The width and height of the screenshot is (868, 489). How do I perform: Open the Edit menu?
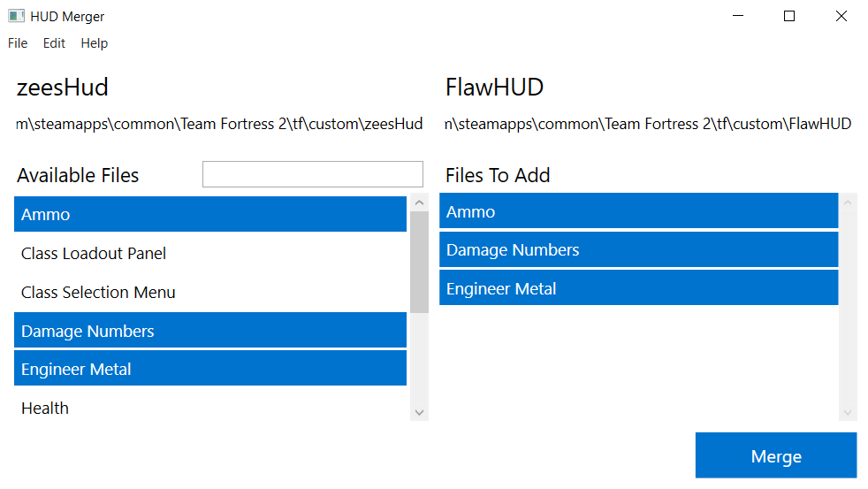pyautogui.click(x=54, y=43)
